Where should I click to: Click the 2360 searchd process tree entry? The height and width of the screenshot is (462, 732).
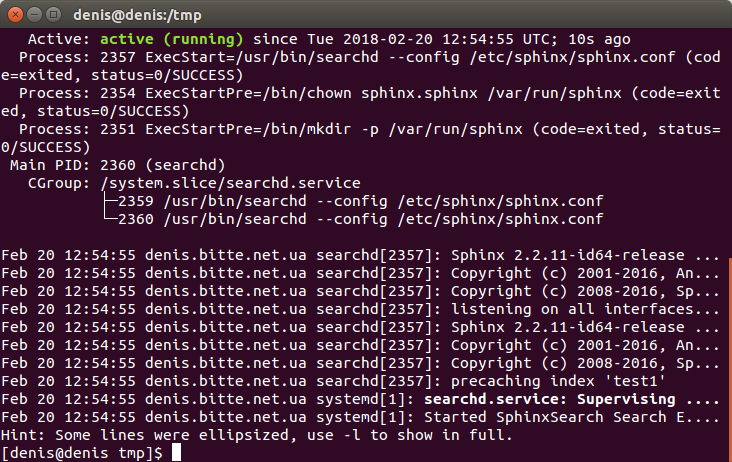pos(360,219)
